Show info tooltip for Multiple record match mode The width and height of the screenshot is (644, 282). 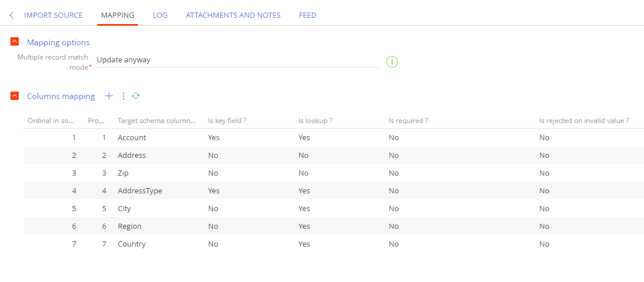pos(392,62)
